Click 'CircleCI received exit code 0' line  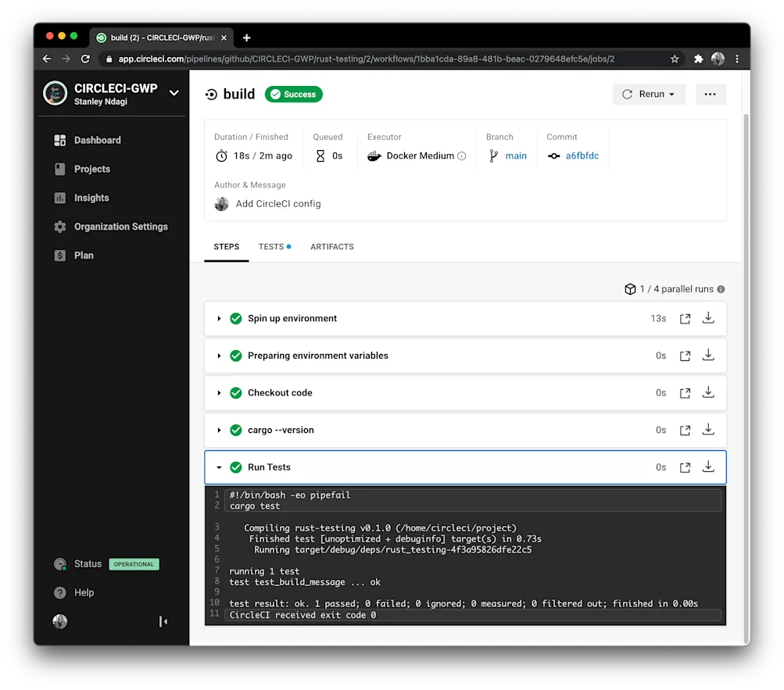coord(303,615)
